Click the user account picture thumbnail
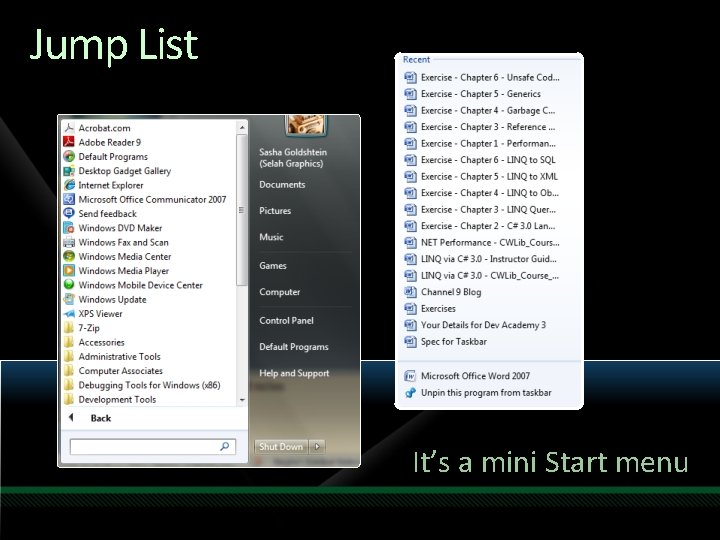The height and width of the screenshot is (540, 720). (x=306, y=125)
